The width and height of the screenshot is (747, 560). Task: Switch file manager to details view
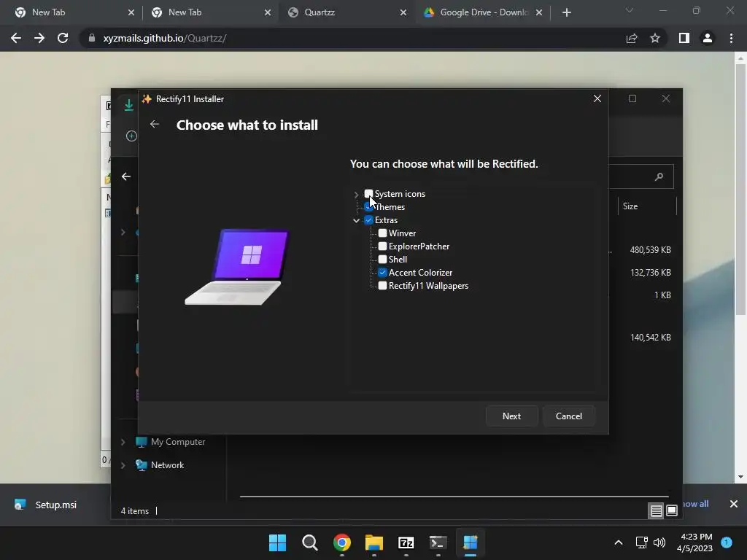pyautogui.click(x=656, y=511)
